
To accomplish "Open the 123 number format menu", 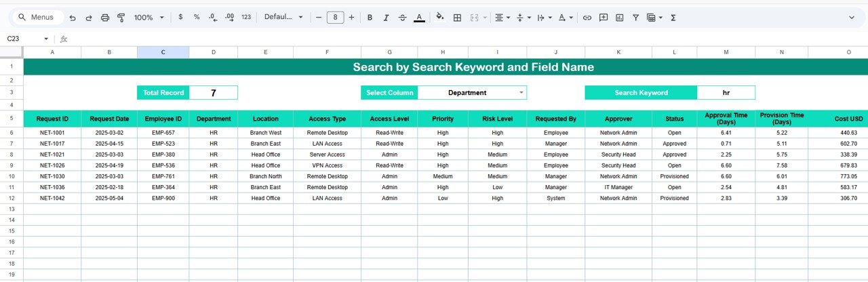I will coord(245,18).
